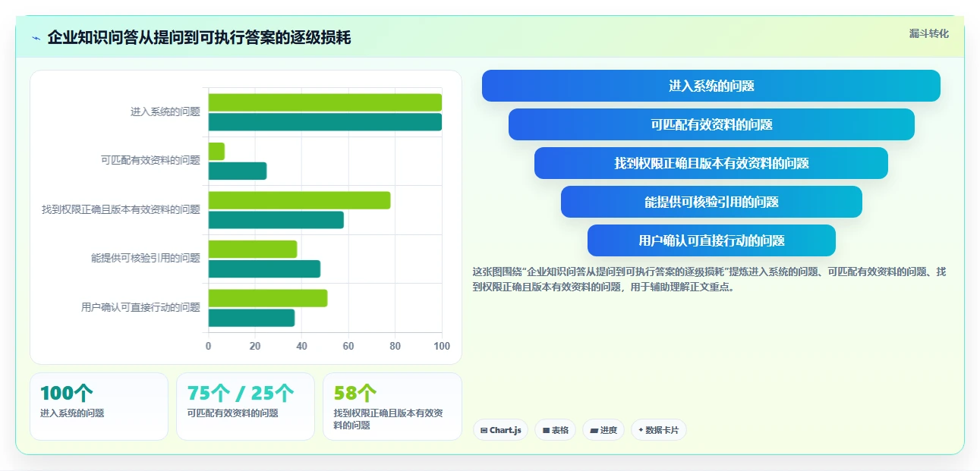Viewport: 980px width, 471px height.
Task: Click the chart axis label 可匹配有效资料的问题
Action: coord(150,160)
